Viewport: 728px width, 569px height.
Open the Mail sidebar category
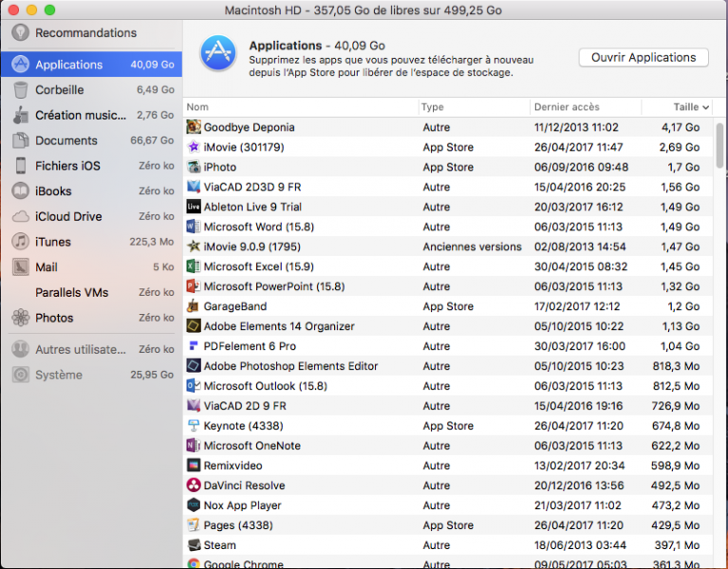[91, 267]
